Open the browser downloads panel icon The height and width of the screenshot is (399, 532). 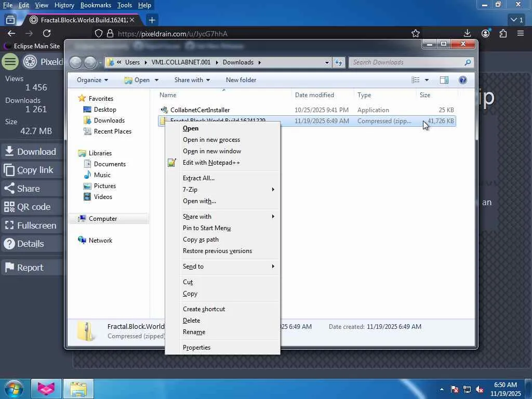467,33
